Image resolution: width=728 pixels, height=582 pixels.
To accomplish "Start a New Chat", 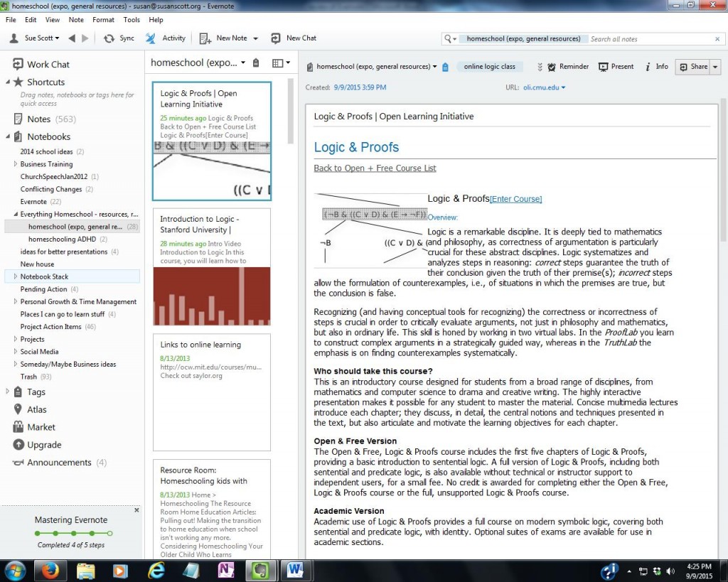I will [294, 38].
